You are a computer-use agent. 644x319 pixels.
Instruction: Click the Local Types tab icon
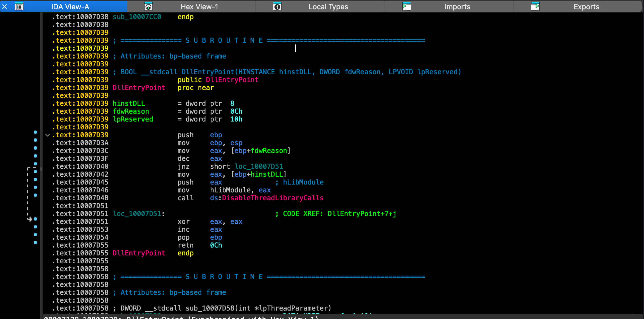pyautogui.click(x=277, y=6)
